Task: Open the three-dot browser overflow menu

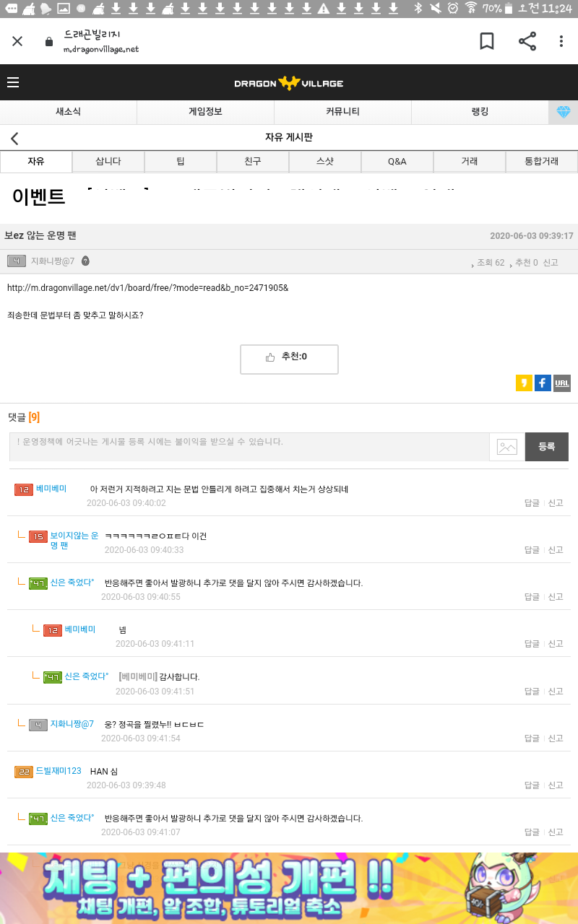Action: 561,41
